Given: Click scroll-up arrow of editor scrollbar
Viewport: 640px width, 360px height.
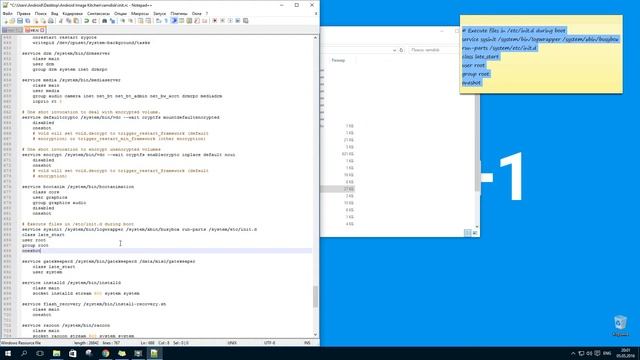Looking at the screenshot, I should pyautogui.click(x=315, y=38).
